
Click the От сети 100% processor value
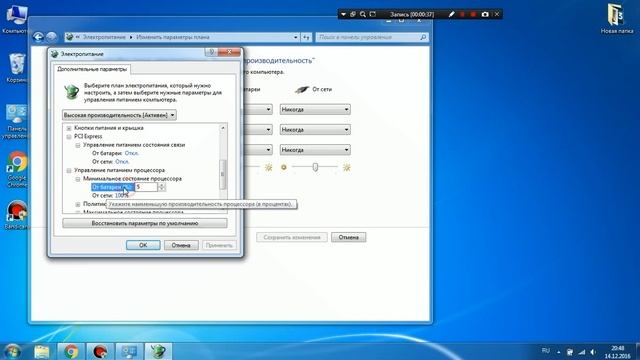(x=122, y=196)
